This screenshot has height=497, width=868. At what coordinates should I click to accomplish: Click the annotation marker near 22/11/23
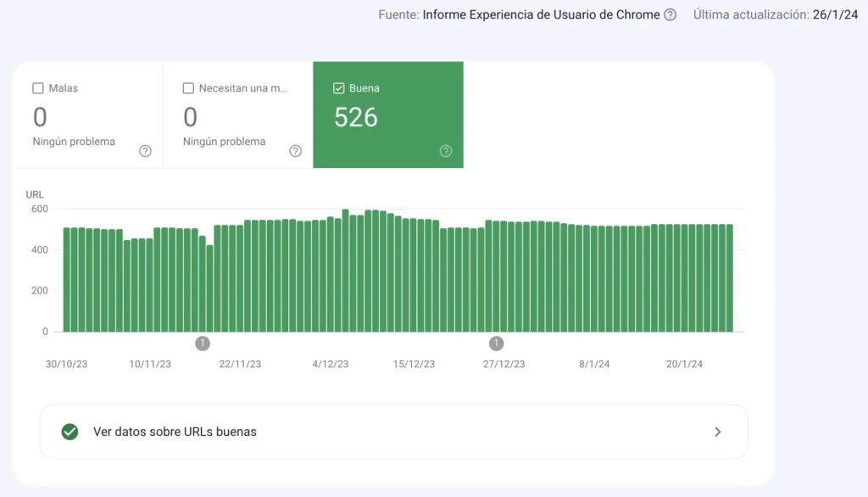[203, 343]
